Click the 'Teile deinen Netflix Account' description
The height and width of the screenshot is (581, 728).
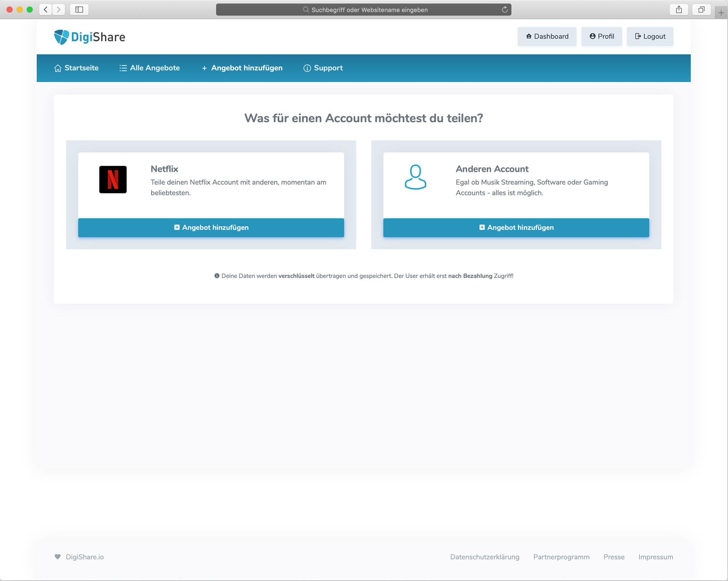click(239, 187)
